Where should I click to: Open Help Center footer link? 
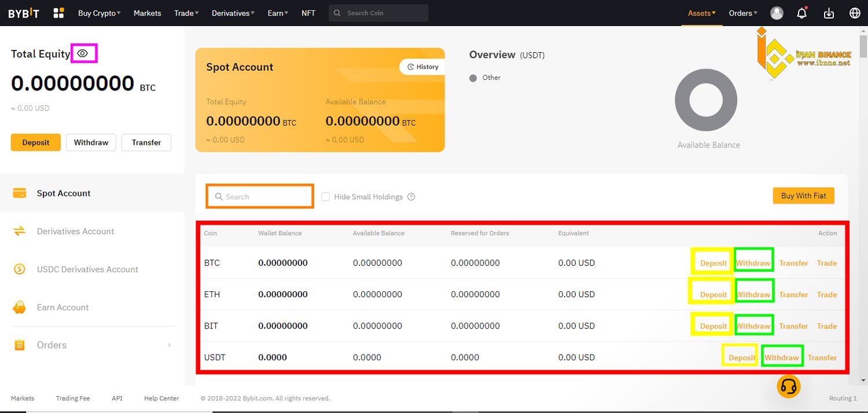pyautogui.click(x=161, y=399)
